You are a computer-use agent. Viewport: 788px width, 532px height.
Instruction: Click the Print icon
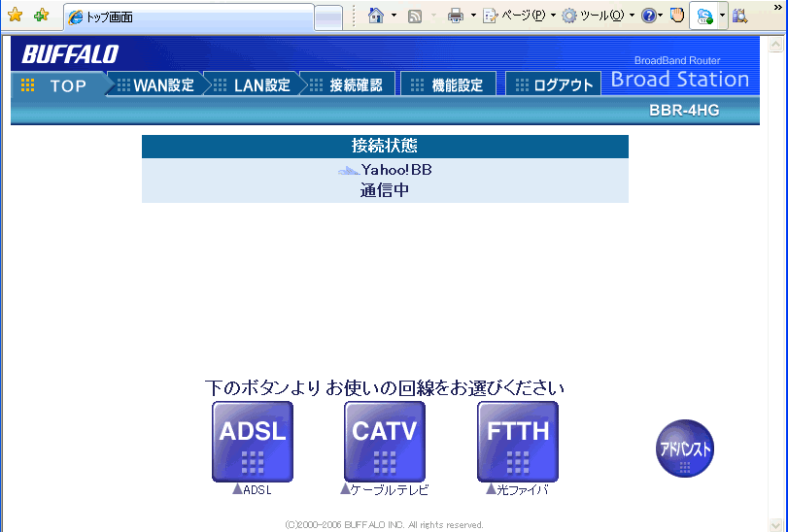(x=456, y=17)
